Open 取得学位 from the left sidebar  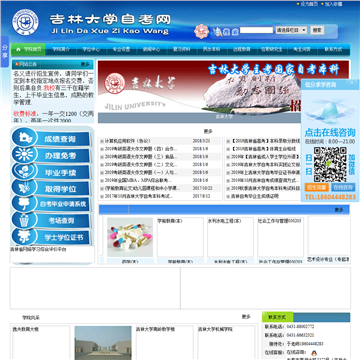51,188
